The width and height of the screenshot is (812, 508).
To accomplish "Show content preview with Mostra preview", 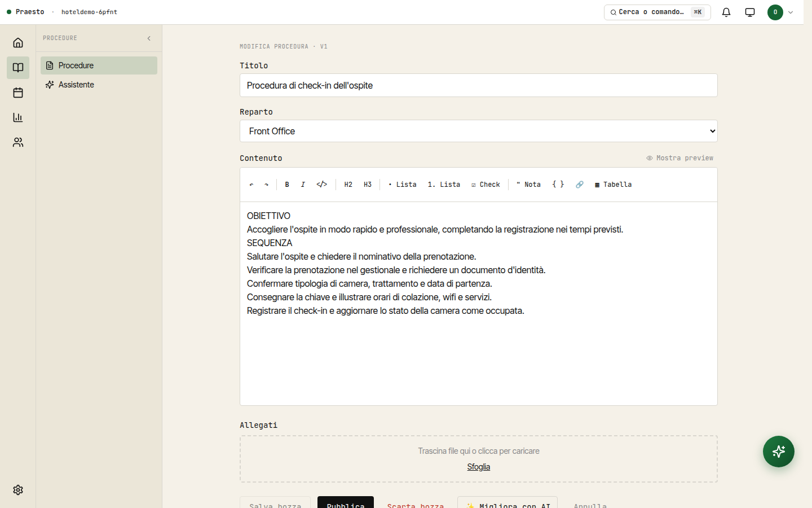I will 680,158.
